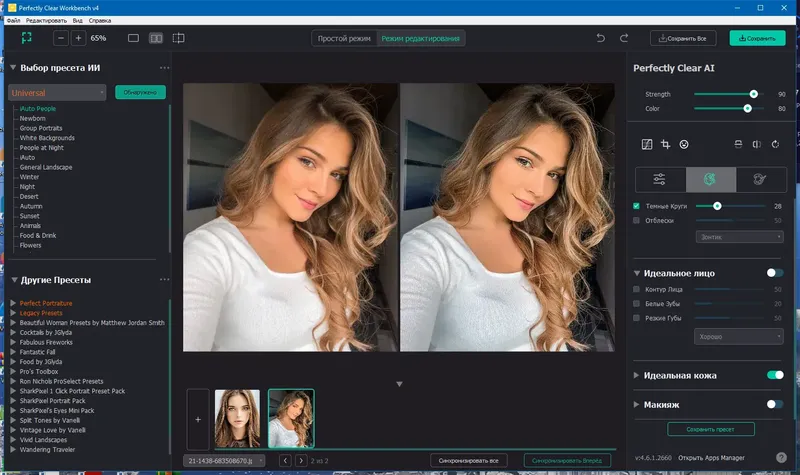Image resolution: width=800 pixels, height=475 pixels.
Task: Open the face selection icon
Action: (684, 144)
